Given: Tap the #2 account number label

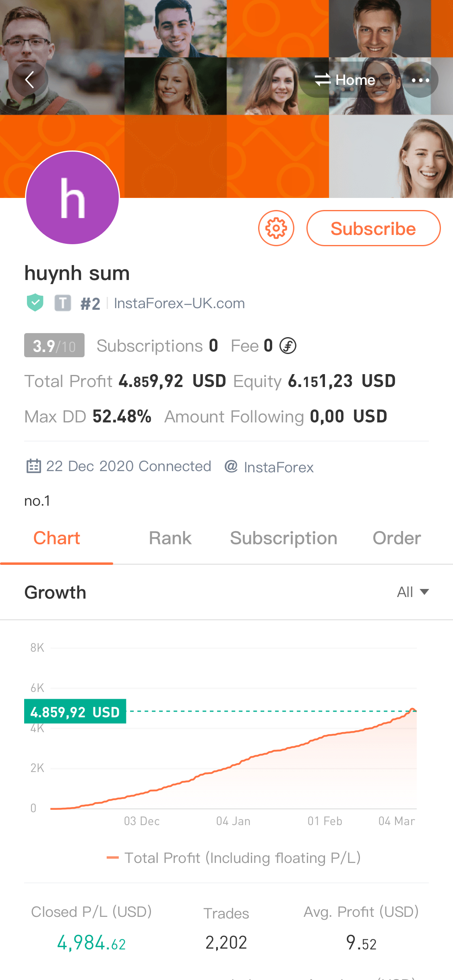Looking at the screenshot, I should pos(90,304).
